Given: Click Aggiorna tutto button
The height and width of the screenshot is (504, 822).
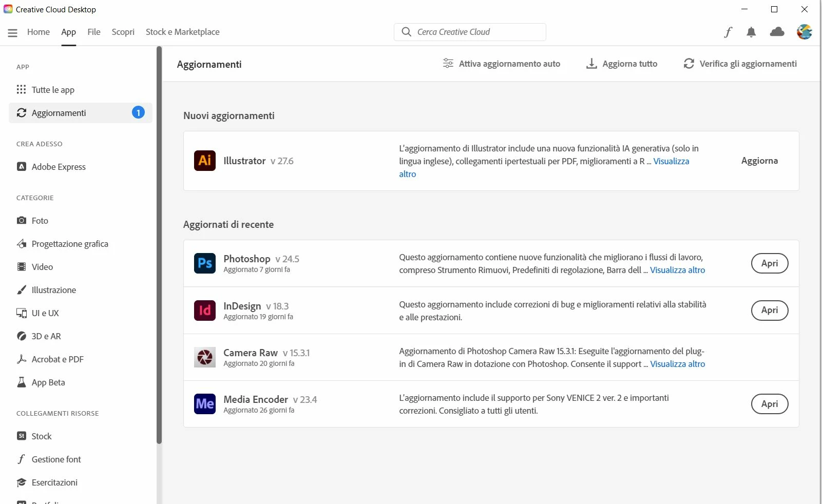Looking at the screenshot, I should 622,64.
